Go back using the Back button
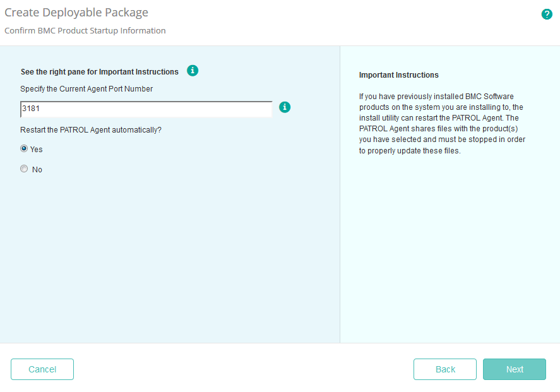Screen dimensions: 560x392 pos(444,369)
